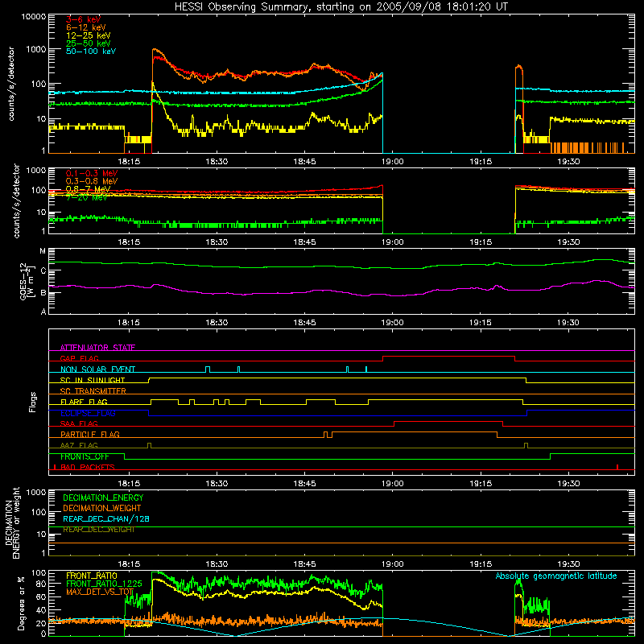Click the yellow FRONT_RATIO legend label
The height and width of the screenshot is (644, 644).
point(92,576)
